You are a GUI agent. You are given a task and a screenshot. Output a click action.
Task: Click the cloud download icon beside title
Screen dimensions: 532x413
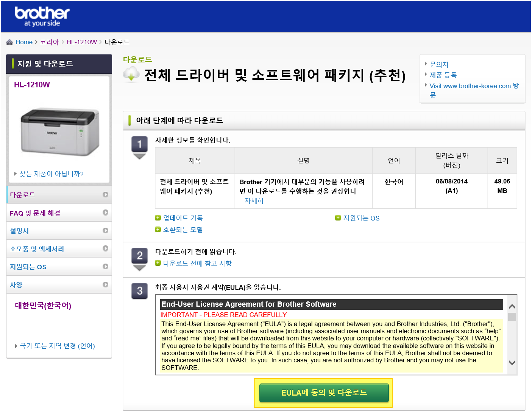(131, 74)
